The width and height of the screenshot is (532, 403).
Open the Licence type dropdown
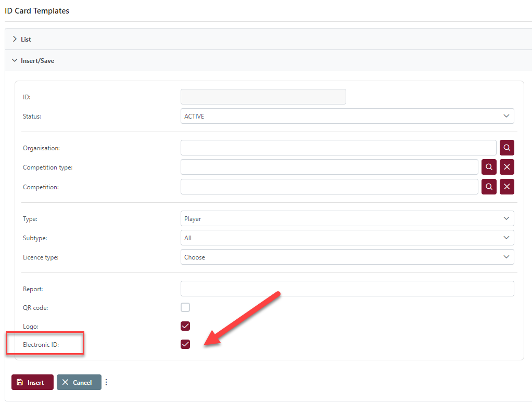347,257
